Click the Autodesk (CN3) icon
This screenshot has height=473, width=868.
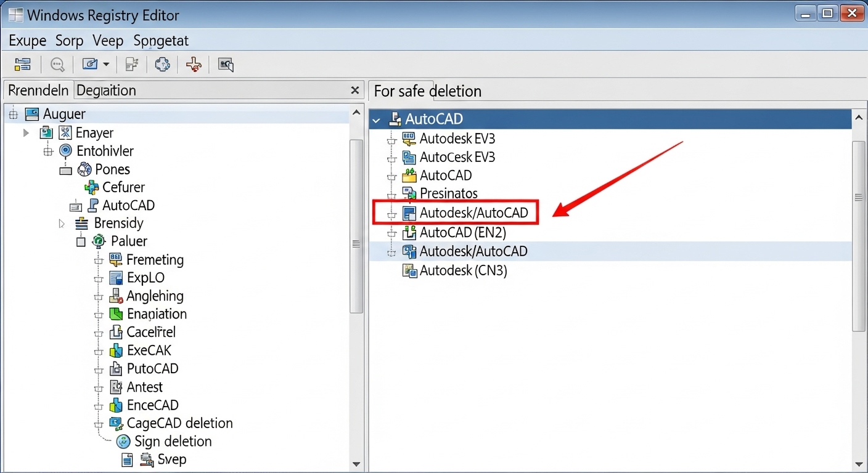tap(409, 270)
